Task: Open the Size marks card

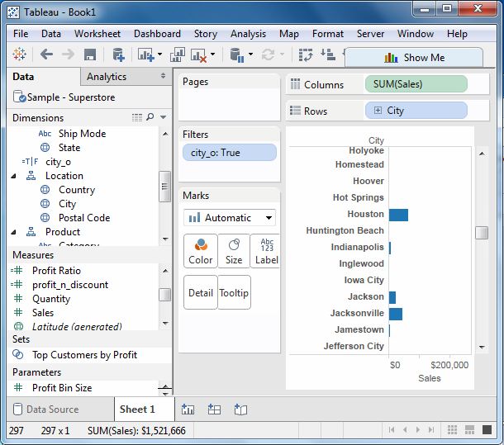Action: [234, 251]
